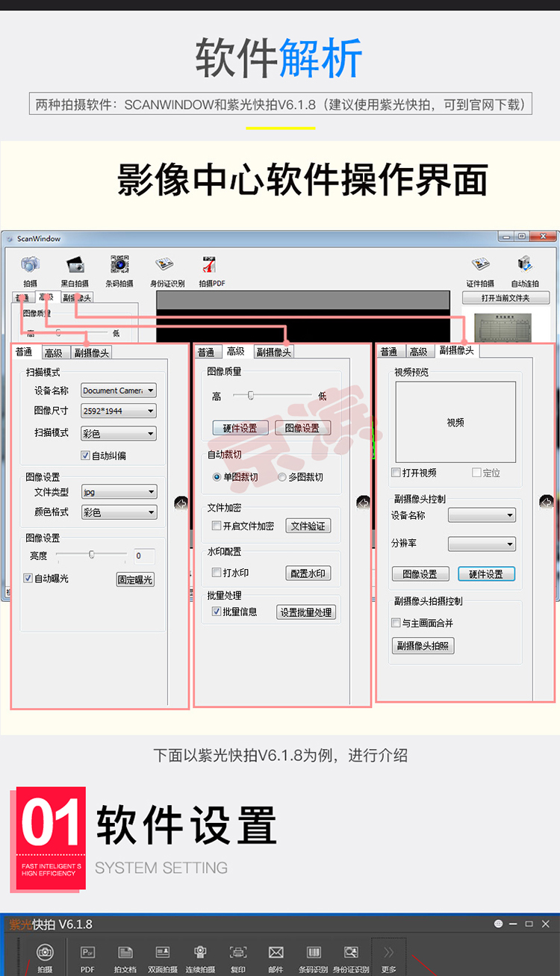
Task: Click the 视频 preview box
Action: 455,422
